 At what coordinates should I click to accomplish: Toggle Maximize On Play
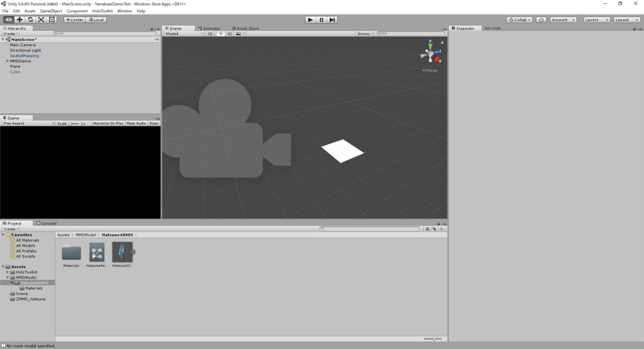point(108,123)
